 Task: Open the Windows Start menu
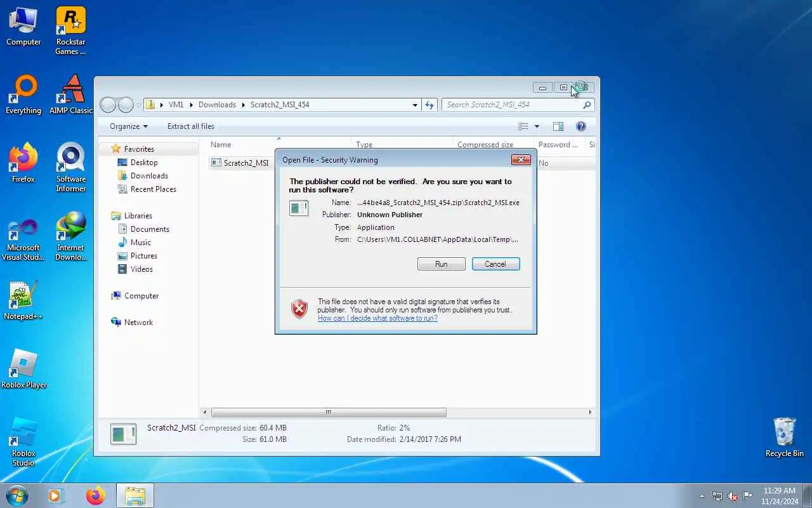click(16, 495)
